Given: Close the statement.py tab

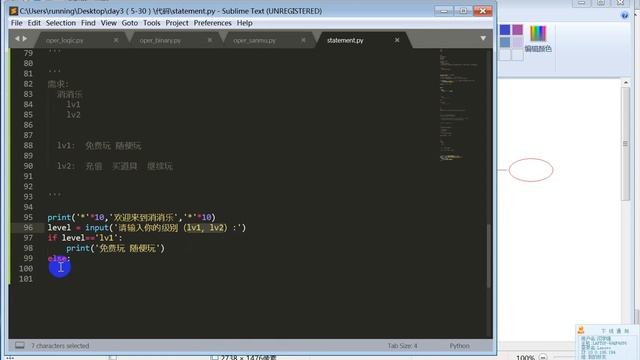Looking at the screenshot, I should point(397,40).
